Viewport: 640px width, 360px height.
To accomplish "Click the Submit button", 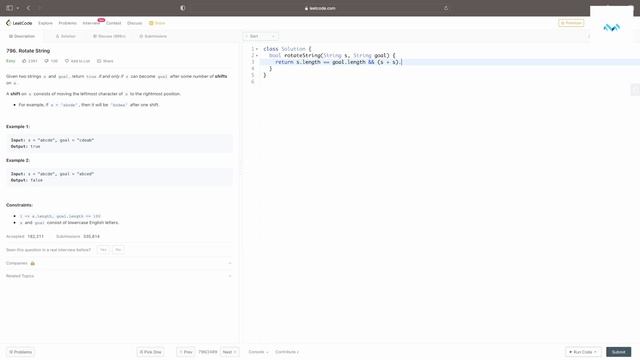I will [618, 352].
